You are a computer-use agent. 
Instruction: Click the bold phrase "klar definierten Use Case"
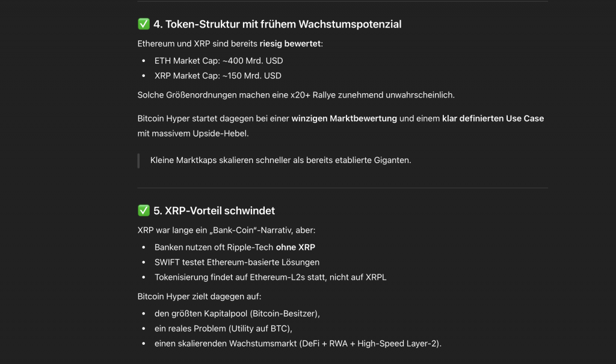[x=493, y=119]
